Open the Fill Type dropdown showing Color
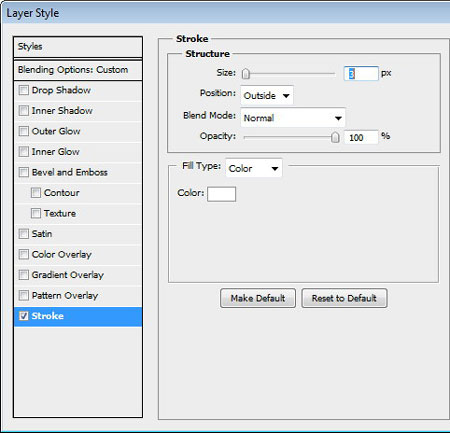 pyautogui.click(x=254, y=168)
